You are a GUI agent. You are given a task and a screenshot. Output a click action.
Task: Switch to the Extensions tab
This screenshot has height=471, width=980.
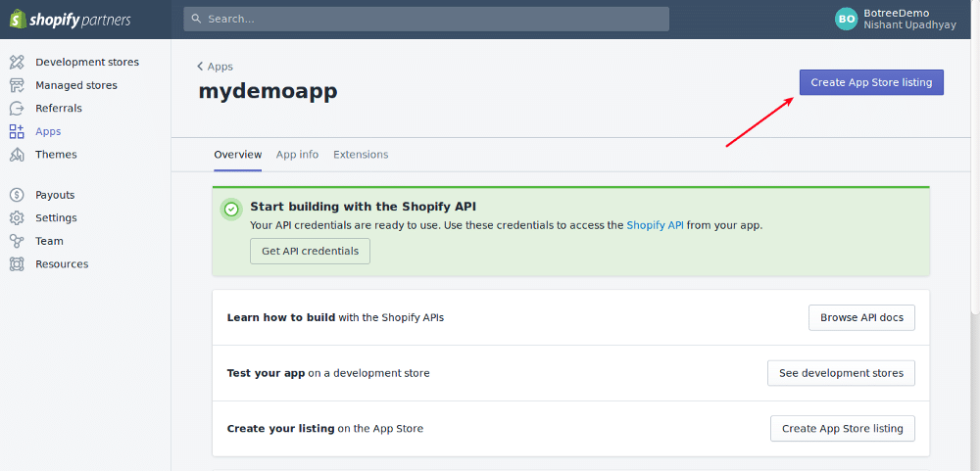361,155
